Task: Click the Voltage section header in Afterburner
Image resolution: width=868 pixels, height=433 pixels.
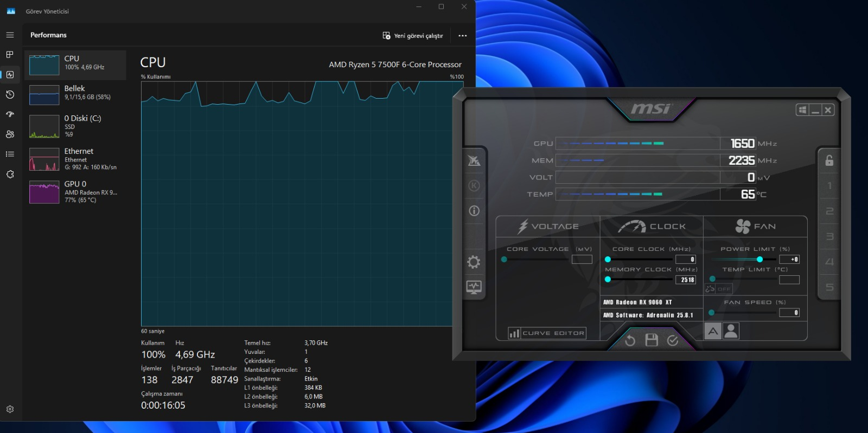Action: pos(548,227)
